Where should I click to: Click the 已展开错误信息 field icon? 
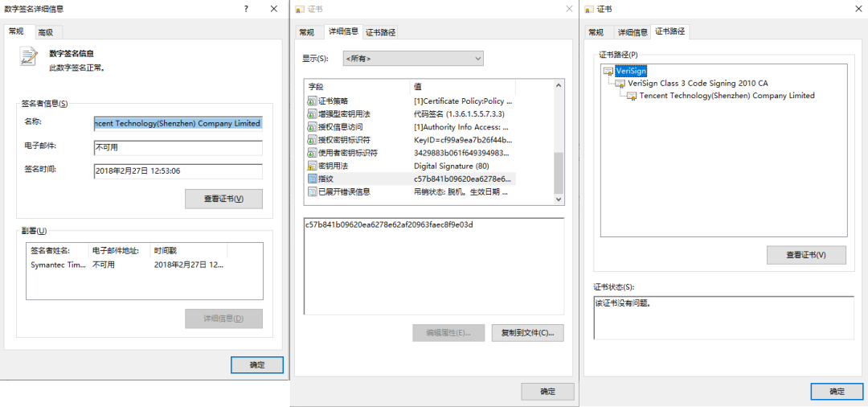(x=312, y=191)
